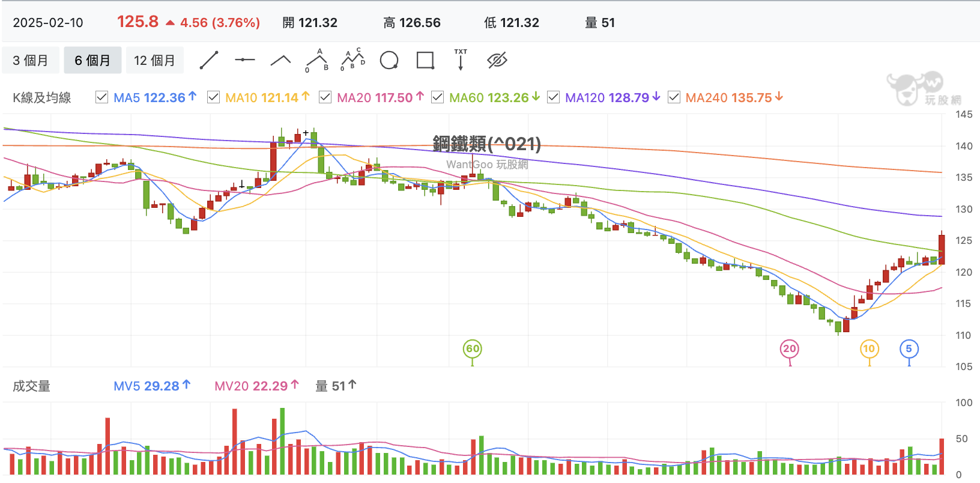Switch to the 12 個月 range tab

point(154,60)
